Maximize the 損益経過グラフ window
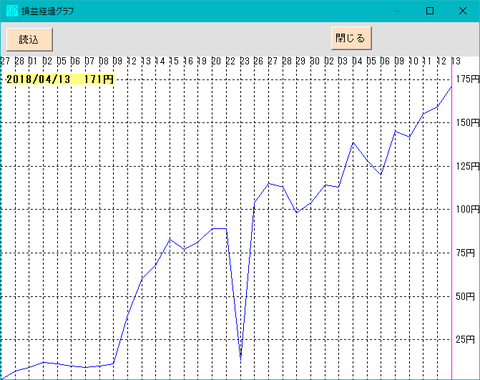Viewport: 480px width, 380px height. click(x=430, y=11)
